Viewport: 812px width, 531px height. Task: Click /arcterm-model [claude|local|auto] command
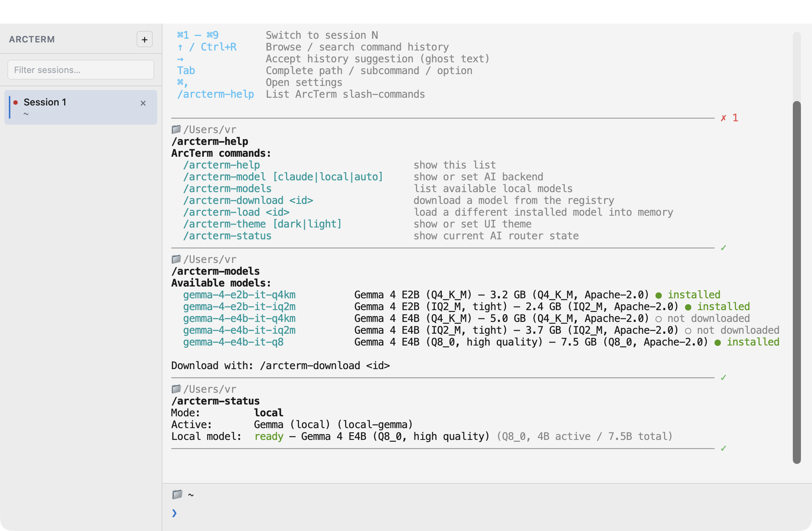pyautogui.click(x=283, y=177)
